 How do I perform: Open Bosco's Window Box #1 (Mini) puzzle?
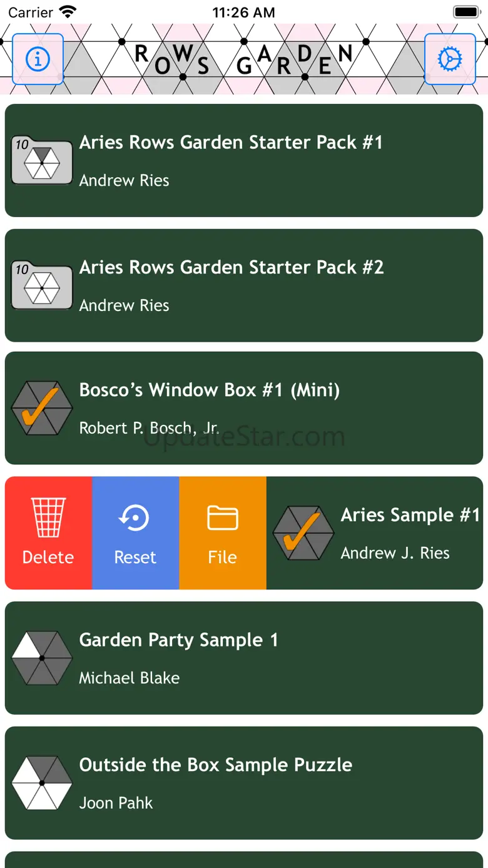(209, 391)
